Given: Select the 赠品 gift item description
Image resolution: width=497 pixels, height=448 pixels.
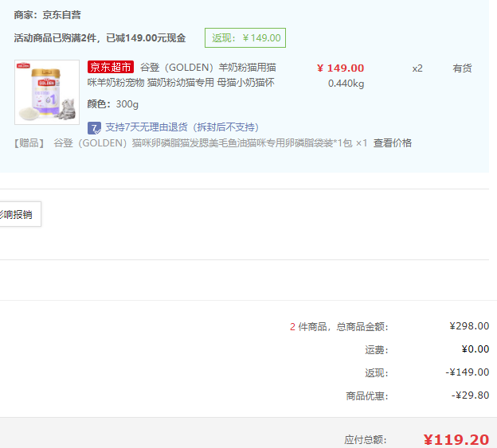Looking at the screenshot, I should (x=190, y=143).
